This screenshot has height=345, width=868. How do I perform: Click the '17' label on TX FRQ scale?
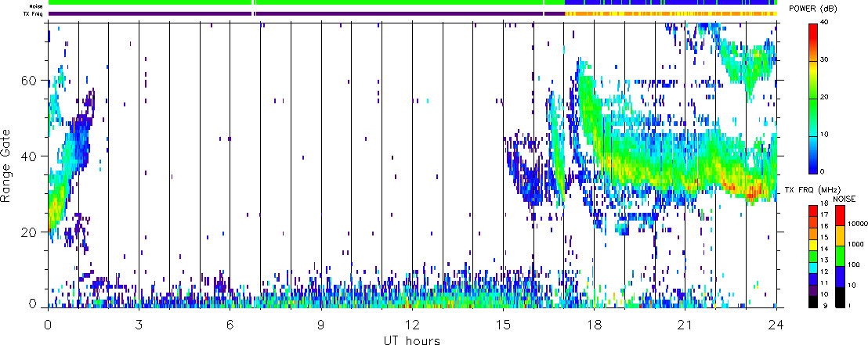[x=825, y=214]
